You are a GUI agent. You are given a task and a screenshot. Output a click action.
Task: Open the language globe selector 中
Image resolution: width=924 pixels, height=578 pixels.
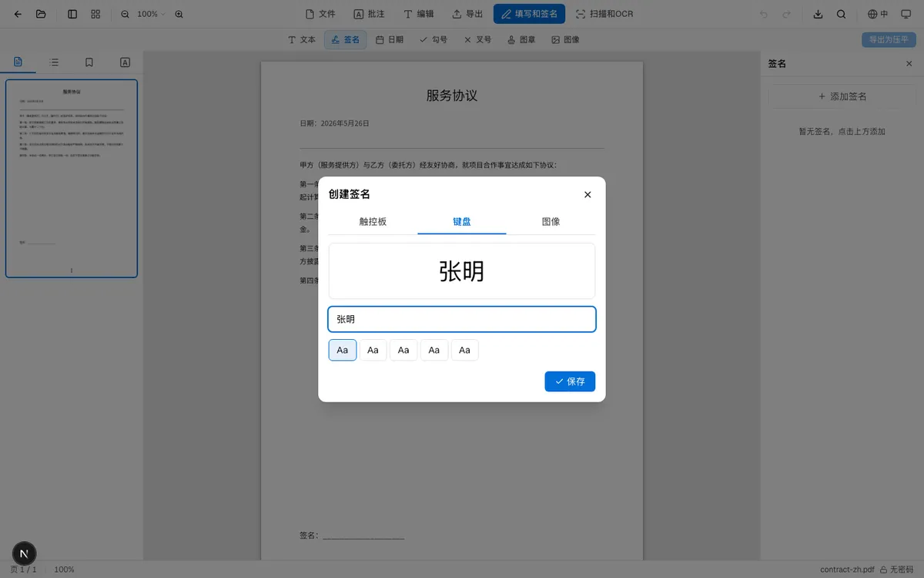(878, 14)
